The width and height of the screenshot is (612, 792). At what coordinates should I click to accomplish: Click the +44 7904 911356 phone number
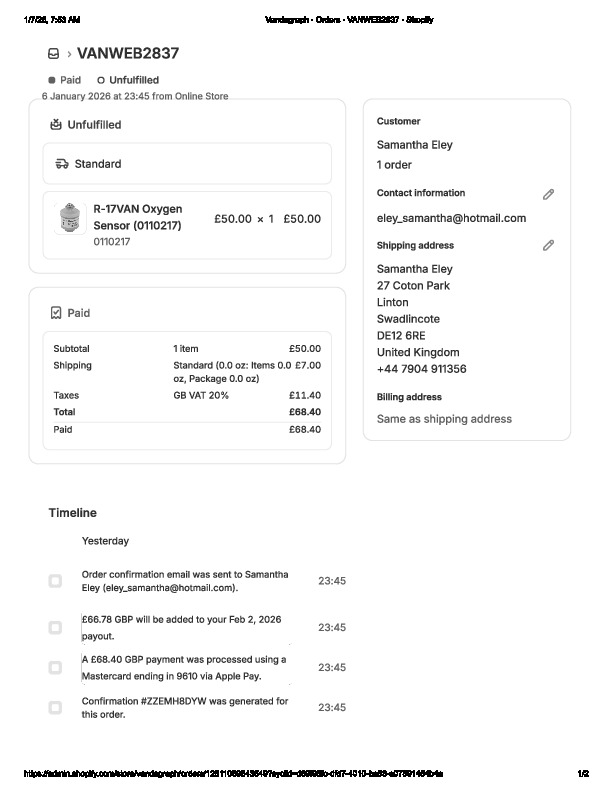(x=421, y=369)
